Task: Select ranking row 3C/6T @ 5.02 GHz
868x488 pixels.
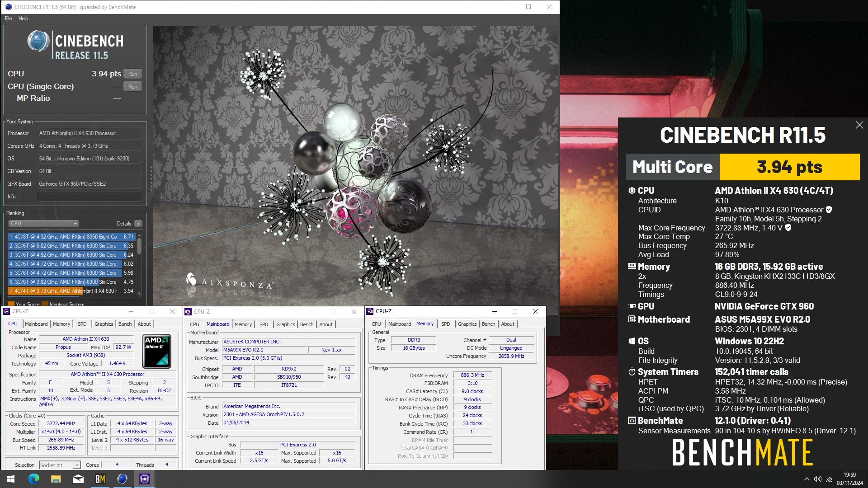Action: pyautogui.click(x=71, y=246)
